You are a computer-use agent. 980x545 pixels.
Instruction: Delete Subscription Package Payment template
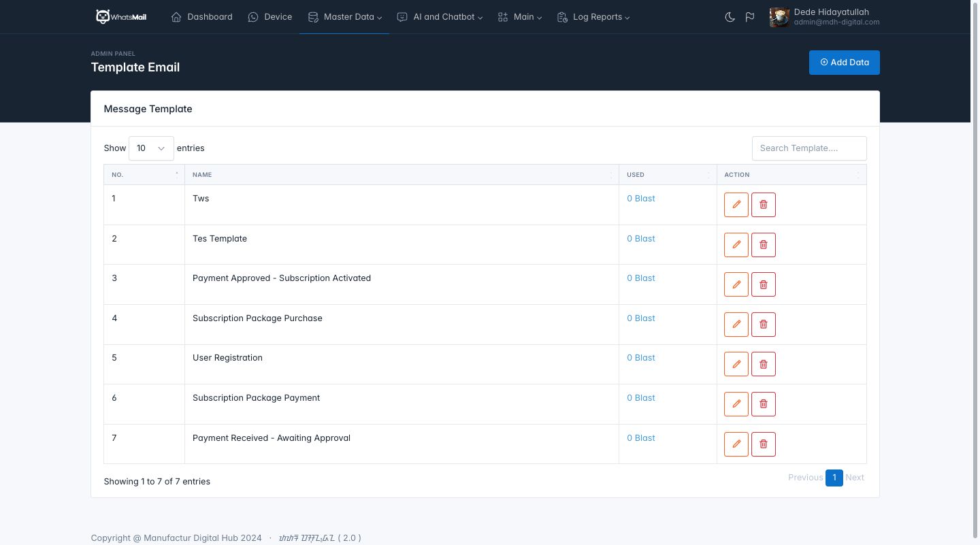[763, 404]
